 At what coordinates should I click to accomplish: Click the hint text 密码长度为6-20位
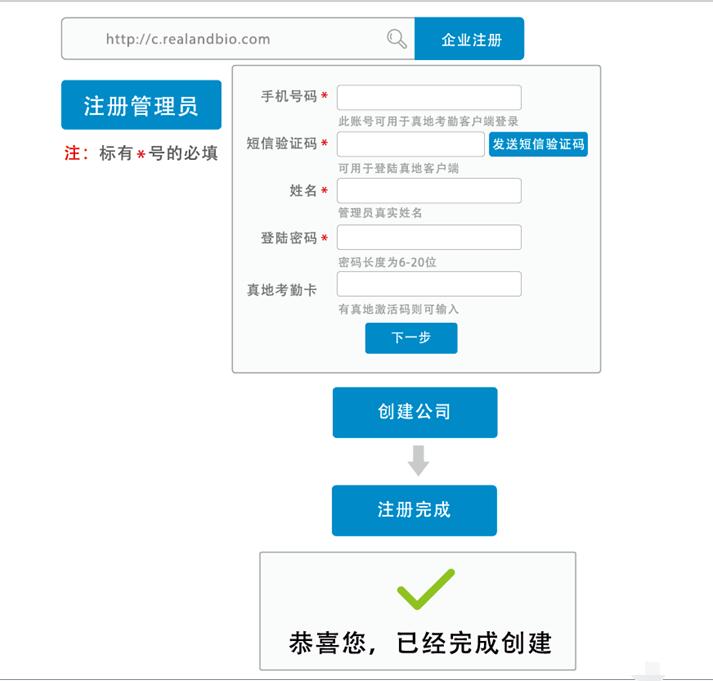(387, 262)
